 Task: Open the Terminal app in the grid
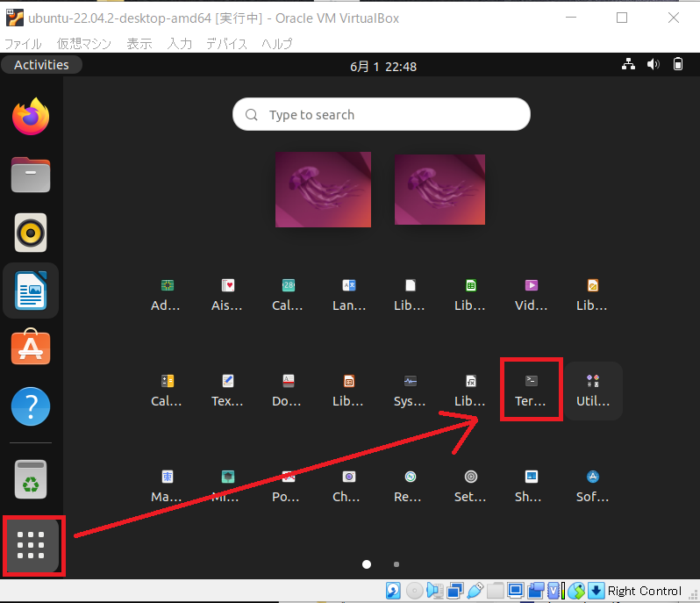click(530, 389)
